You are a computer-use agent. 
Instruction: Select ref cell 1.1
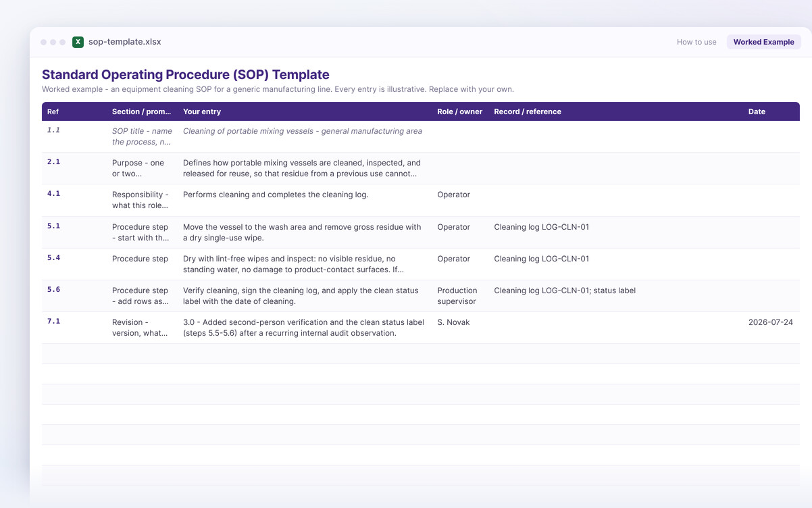[x=53, y=130]
